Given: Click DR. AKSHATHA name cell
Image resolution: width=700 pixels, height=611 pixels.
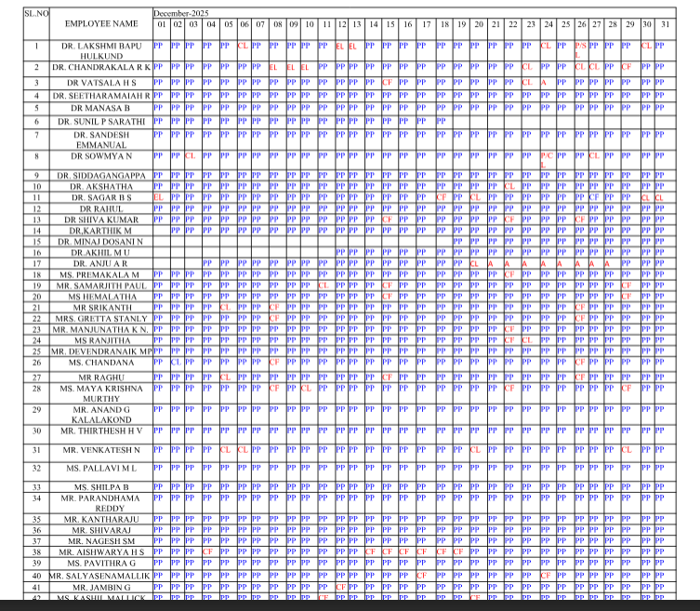Looking at the screenshot, I should [101, 187].
